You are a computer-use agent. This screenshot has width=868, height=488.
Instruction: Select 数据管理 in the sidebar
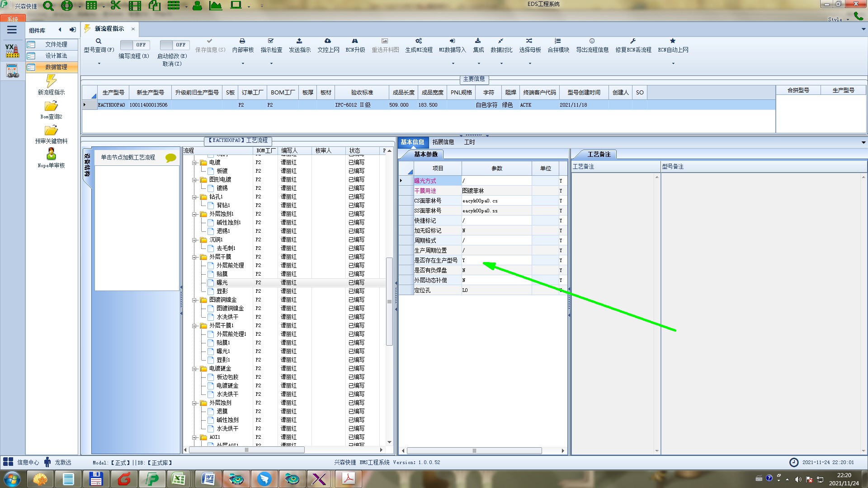pyautogui.click(x=56, y=67)
